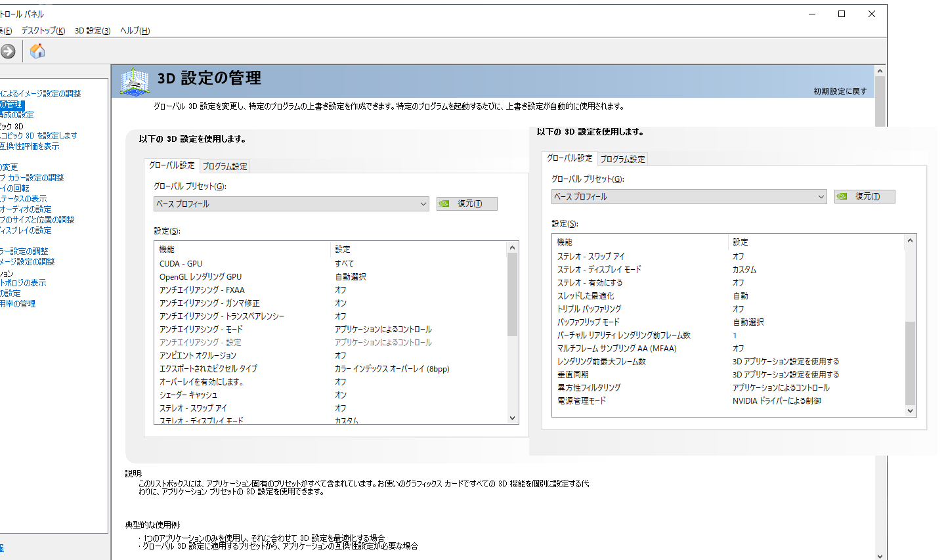946x560 pixels.
Task: Open the プのサイズと位置の調整 sidebar link
Action: click(37, 220)
